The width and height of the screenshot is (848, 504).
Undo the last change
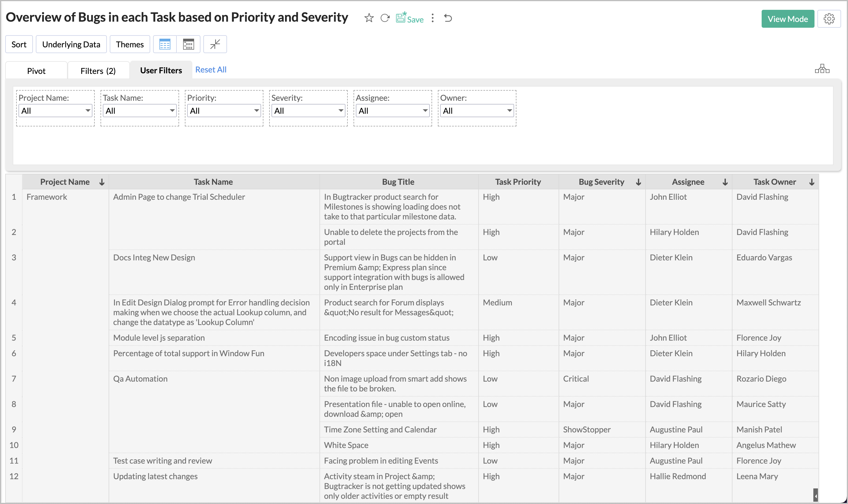[448, 18]
